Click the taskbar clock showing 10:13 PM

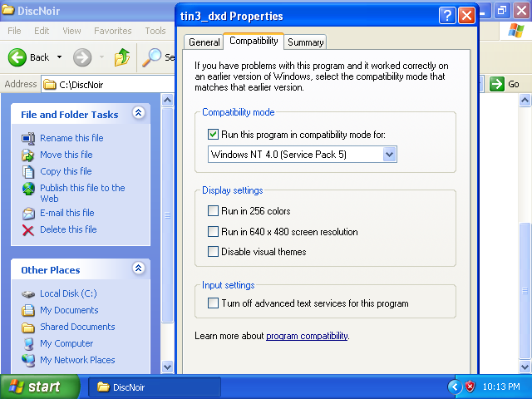[500, 387]
